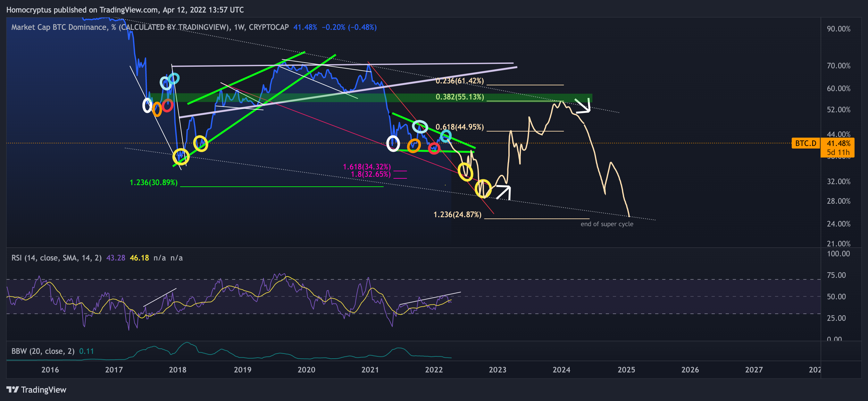This screenshot has height=401, width=868.
Task: Click the BBW (20, close, 2) legend
Action: tap(43, 351)
